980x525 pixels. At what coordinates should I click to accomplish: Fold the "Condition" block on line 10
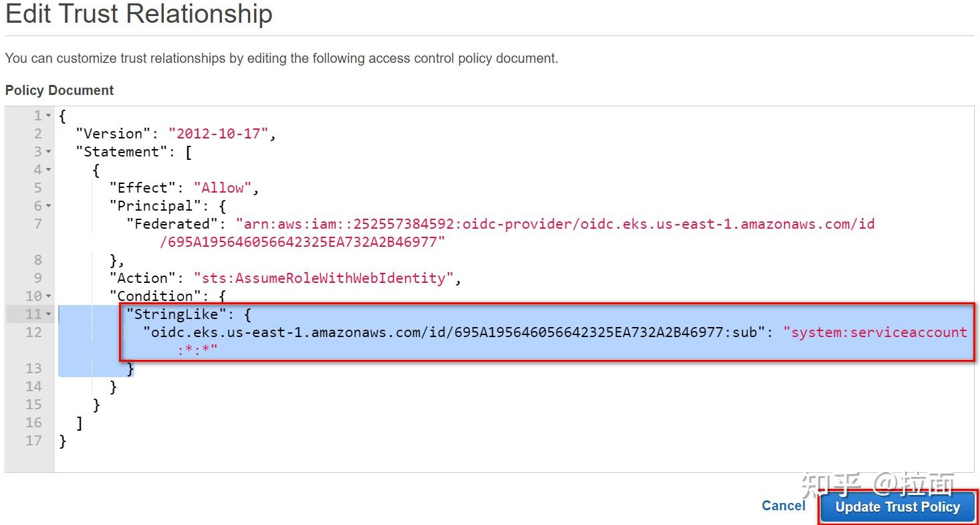click(x=48, y=296)
